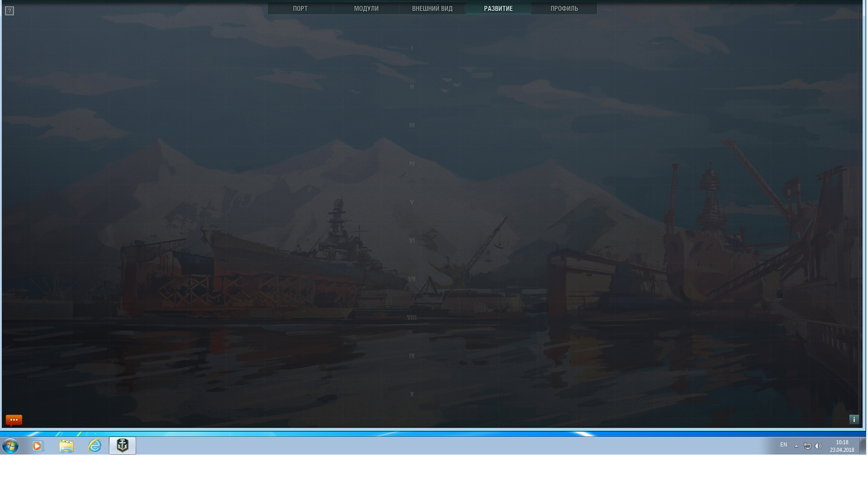Launch Internet Explorer from taskbar
Image resolution: width=868 pixels, height=488 pixels.
point(94,446)
